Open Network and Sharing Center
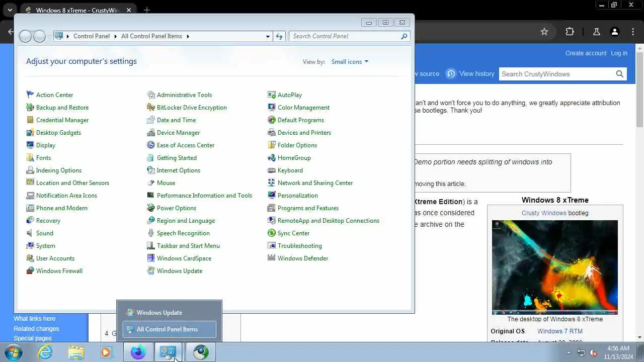The image size is (644, 362). click(x=315, y=183)
